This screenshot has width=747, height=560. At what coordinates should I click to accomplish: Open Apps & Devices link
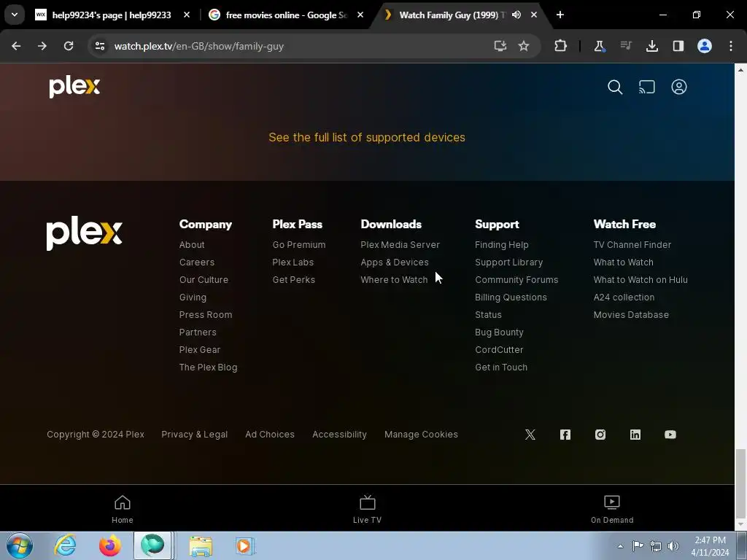pyautogui.click(x=395, y=262)
